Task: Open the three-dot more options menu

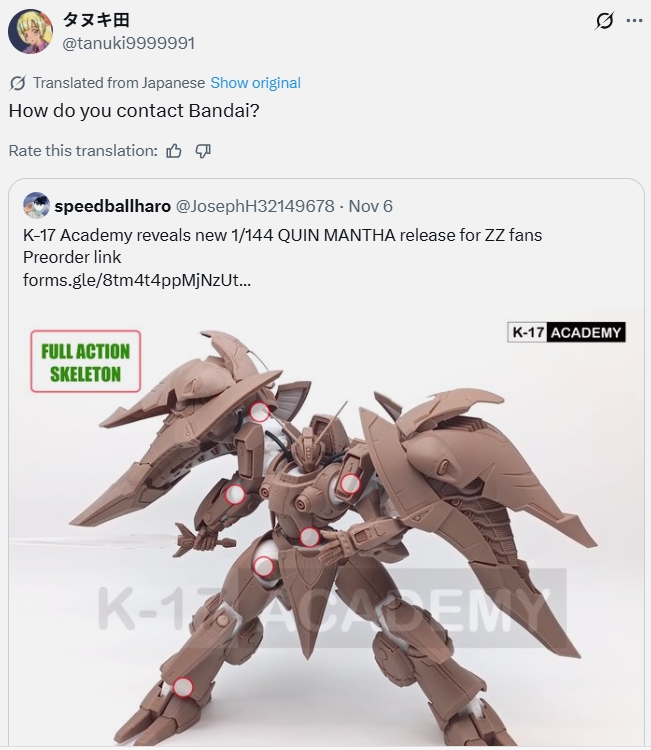Action: coord(634,21)
